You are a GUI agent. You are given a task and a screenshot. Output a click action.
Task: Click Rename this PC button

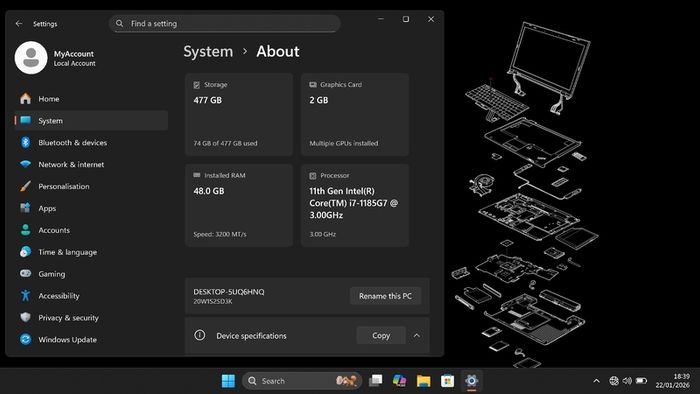385,296
